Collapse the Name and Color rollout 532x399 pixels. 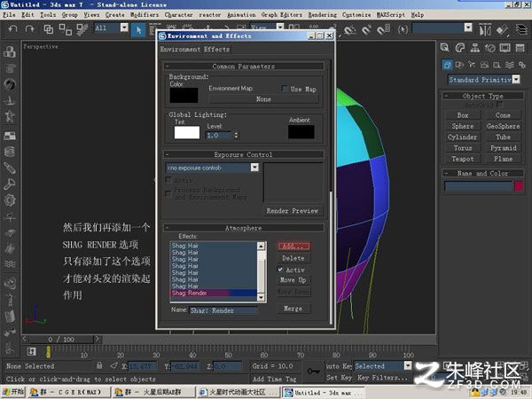tap(483, 173)
